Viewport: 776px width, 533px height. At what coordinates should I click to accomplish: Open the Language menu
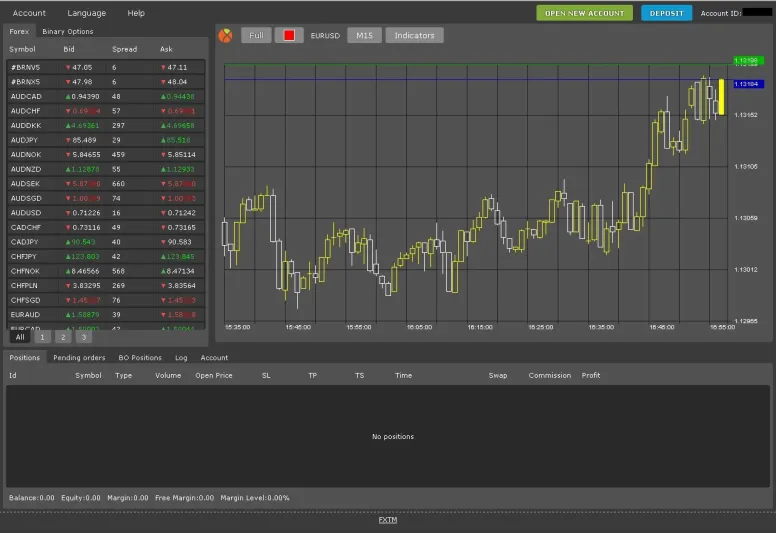click(87, 13)
